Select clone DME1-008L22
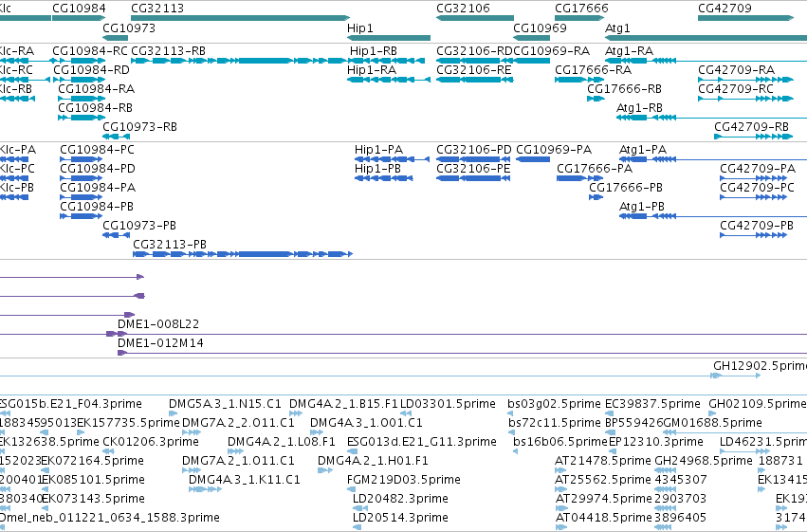This screenshot has height=532, width=807. [x=158, y=324]
